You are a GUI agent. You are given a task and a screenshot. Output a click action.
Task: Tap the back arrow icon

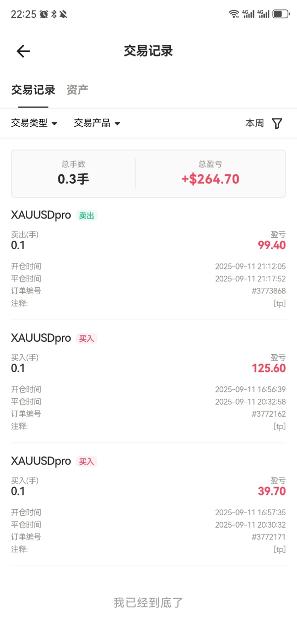coord(23,51)
